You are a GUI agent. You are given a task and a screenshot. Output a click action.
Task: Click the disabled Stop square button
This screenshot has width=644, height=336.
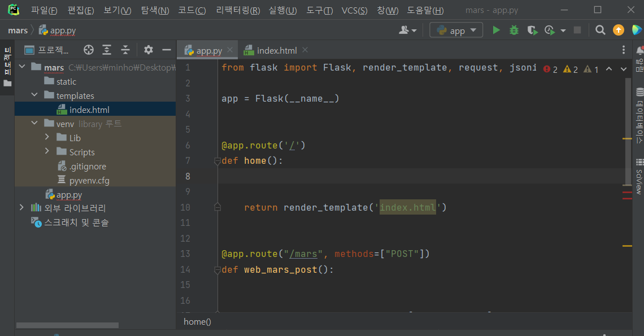(x=577, y=30)
